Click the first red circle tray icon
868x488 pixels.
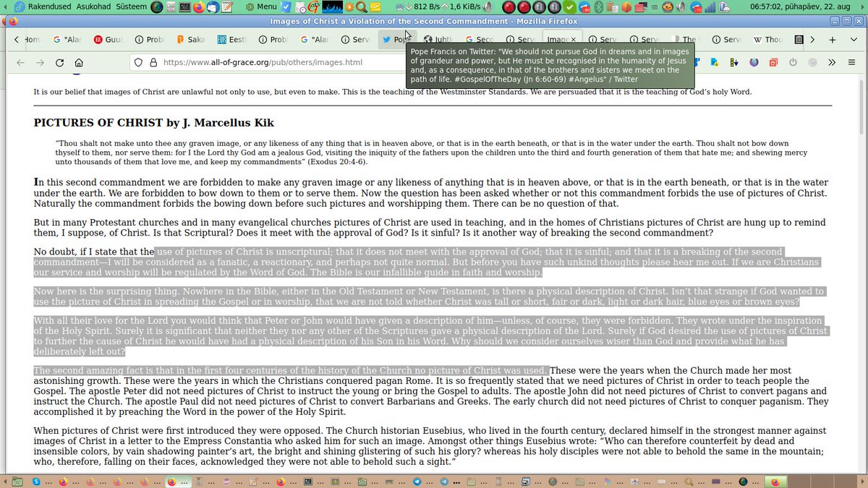pyautogui.click(x=509, y=7)
